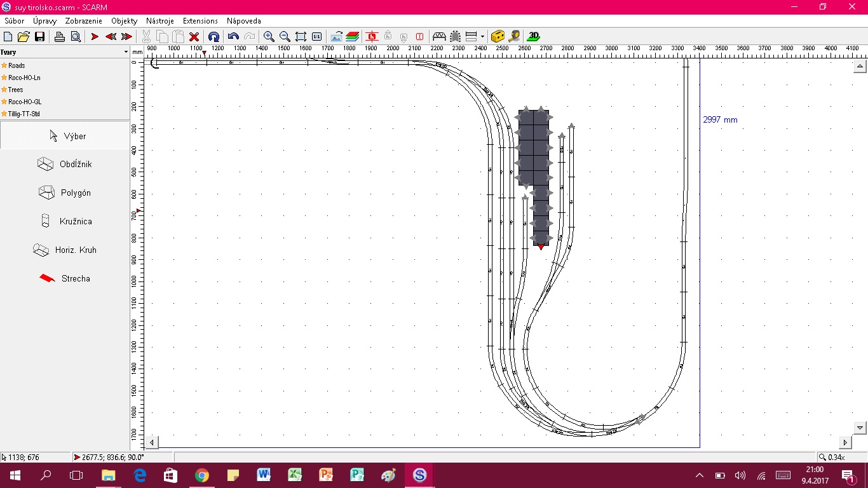Toggle the background image icon
The image size is (868, 488).
336,37
